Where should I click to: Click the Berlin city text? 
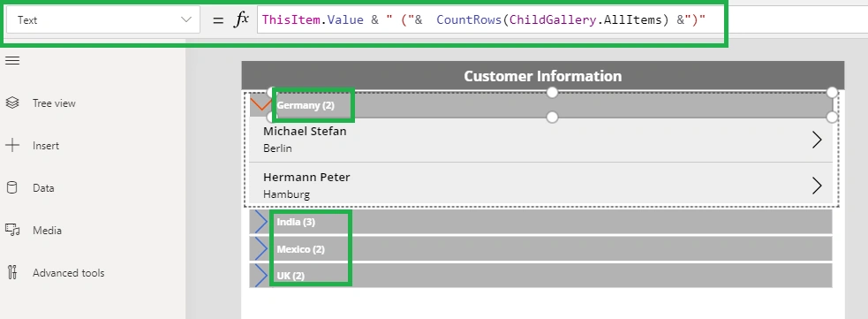(x=277, y=148)
